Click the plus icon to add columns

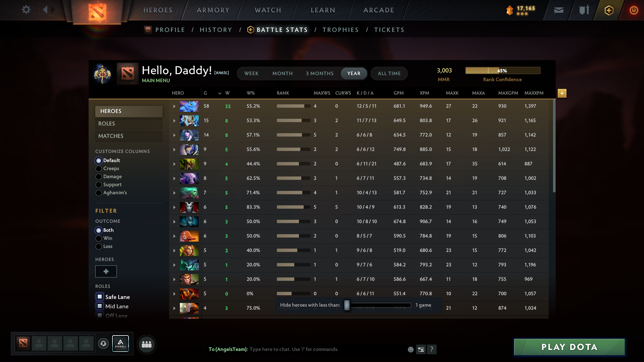(x=562, y=93)
